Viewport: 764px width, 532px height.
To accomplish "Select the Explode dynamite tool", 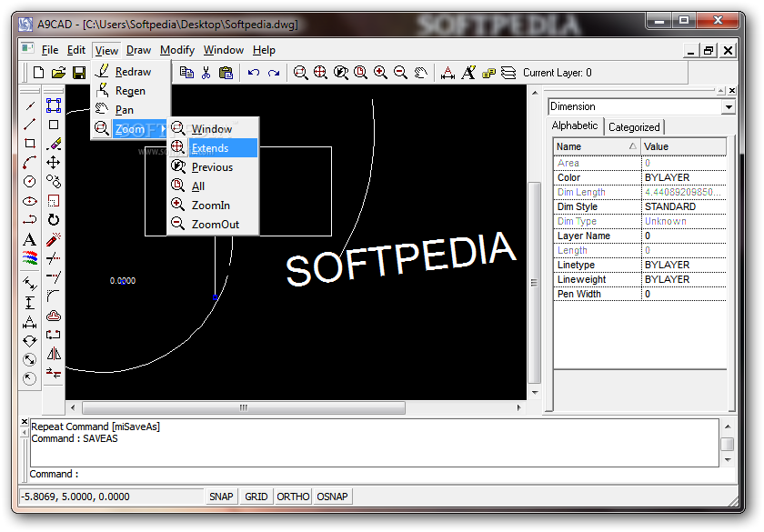I will click(x=54, y=239).
